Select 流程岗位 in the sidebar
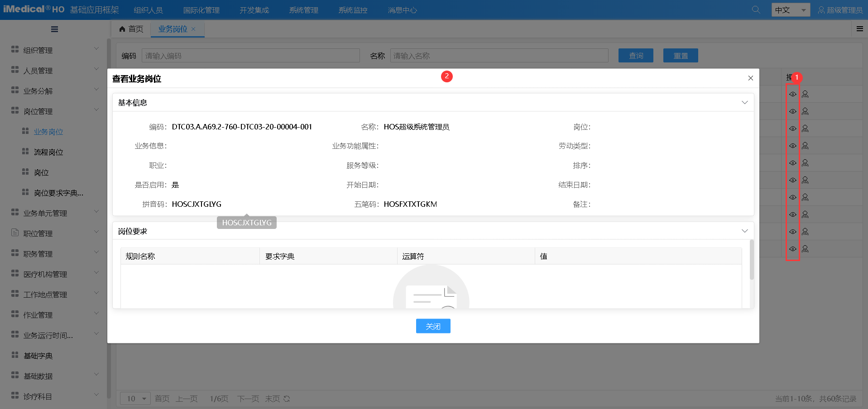 (x=48, y=152)
